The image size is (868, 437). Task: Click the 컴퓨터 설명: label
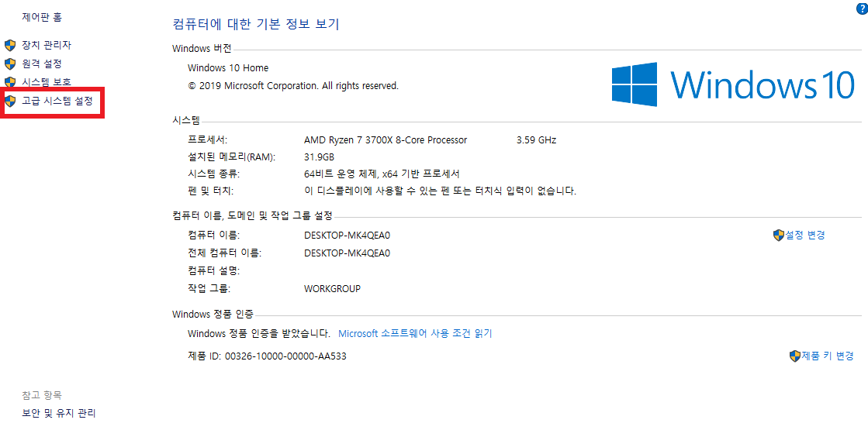click(213, 271)
